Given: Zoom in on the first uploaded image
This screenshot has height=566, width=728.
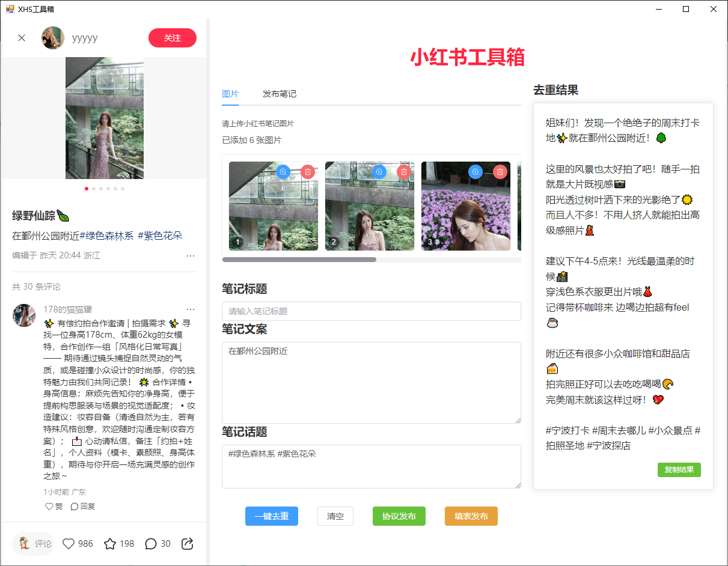Looking at the screenshot, I should pos(283,172).
